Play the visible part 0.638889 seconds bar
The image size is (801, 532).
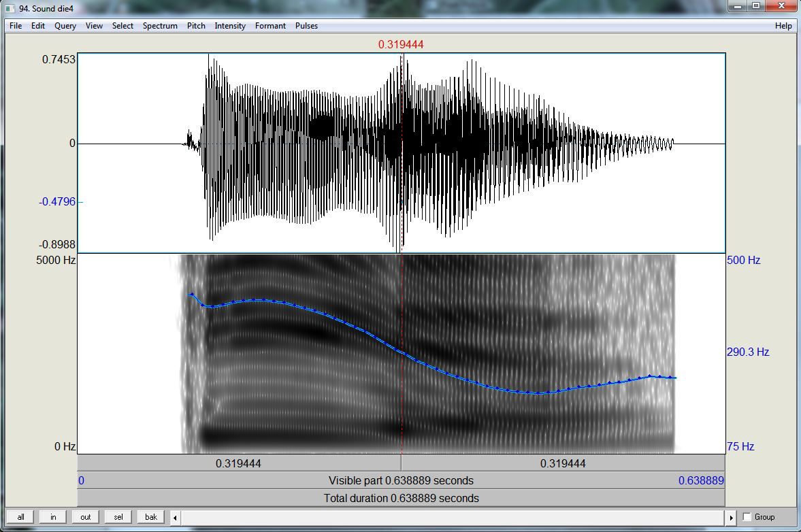(x=401, y=480)
